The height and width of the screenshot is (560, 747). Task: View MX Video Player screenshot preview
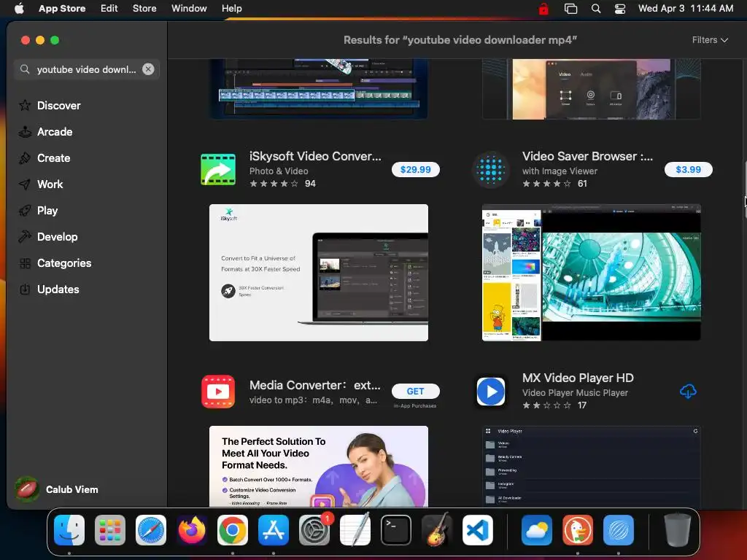(591, 466)
